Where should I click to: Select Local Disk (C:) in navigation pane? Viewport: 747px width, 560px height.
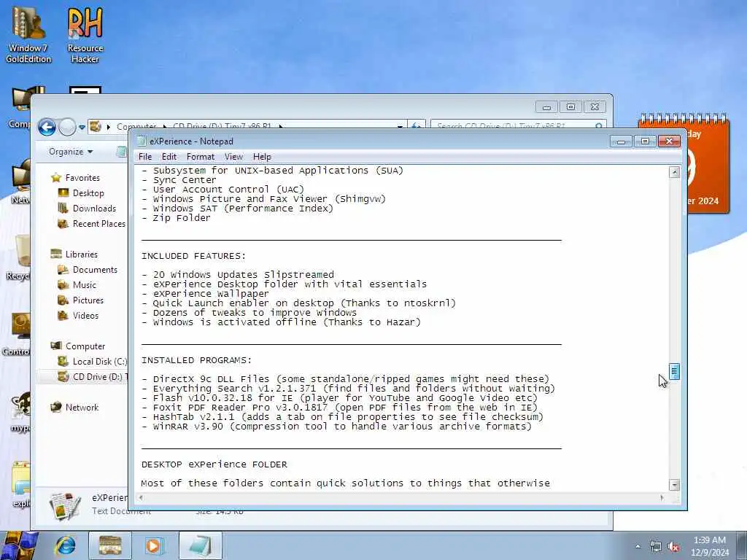pos(99,362)
